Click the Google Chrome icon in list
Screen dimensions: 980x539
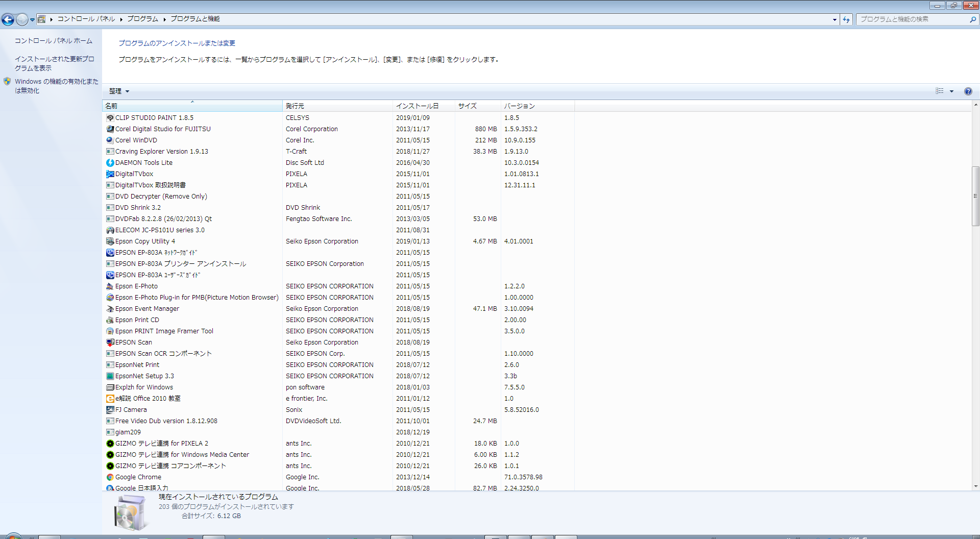pos(110,477)
